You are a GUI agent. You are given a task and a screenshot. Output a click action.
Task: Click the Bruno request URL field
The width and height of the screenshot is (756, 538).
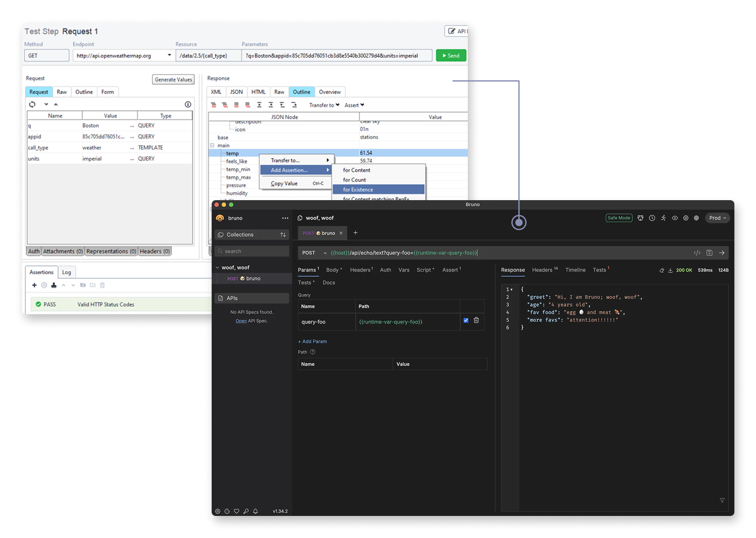pos(508,253)
